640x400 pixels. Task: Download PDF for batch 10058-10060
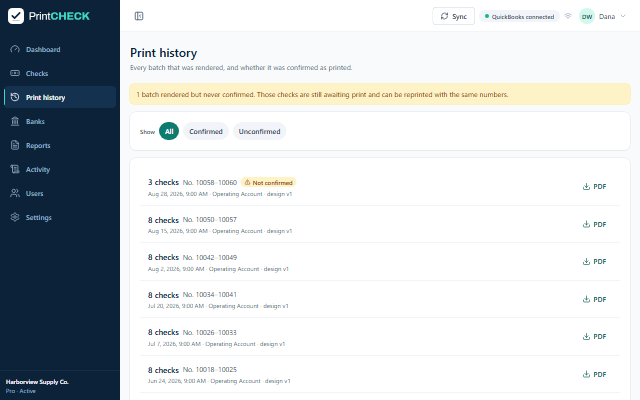coord(594,187)
